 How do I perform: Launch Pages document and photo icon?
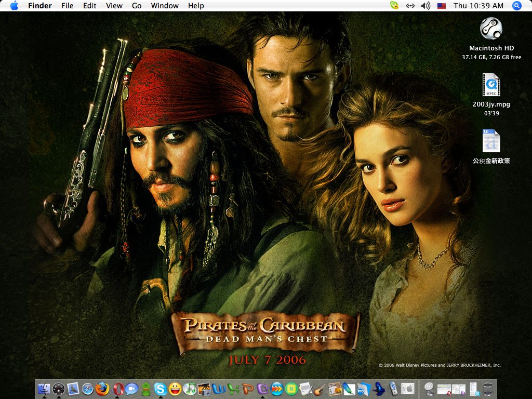tap(335, 389)
